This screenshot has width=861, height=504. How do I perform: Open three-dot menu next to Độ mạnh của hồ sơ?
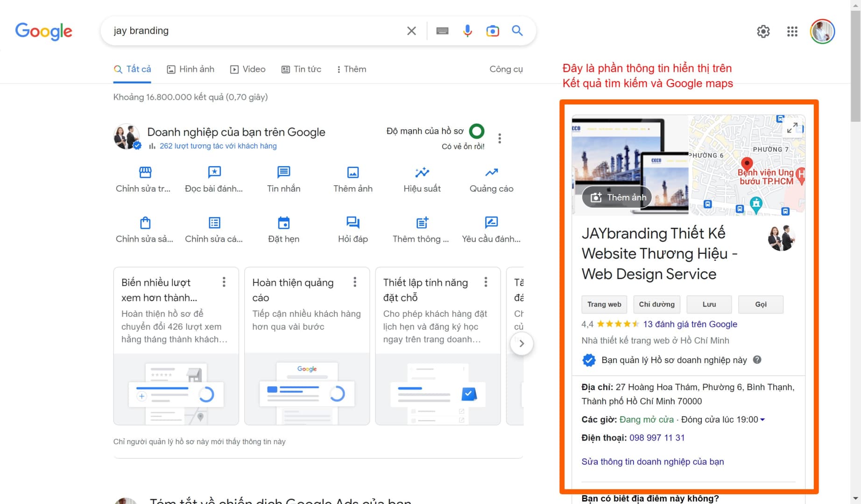(x=500, y=139)
